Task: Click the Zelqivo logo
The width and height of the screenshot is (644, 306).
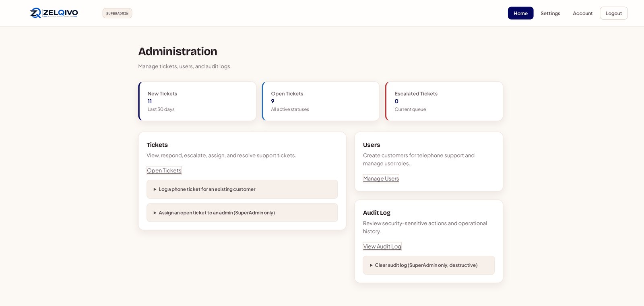Action: coord(54,13)
